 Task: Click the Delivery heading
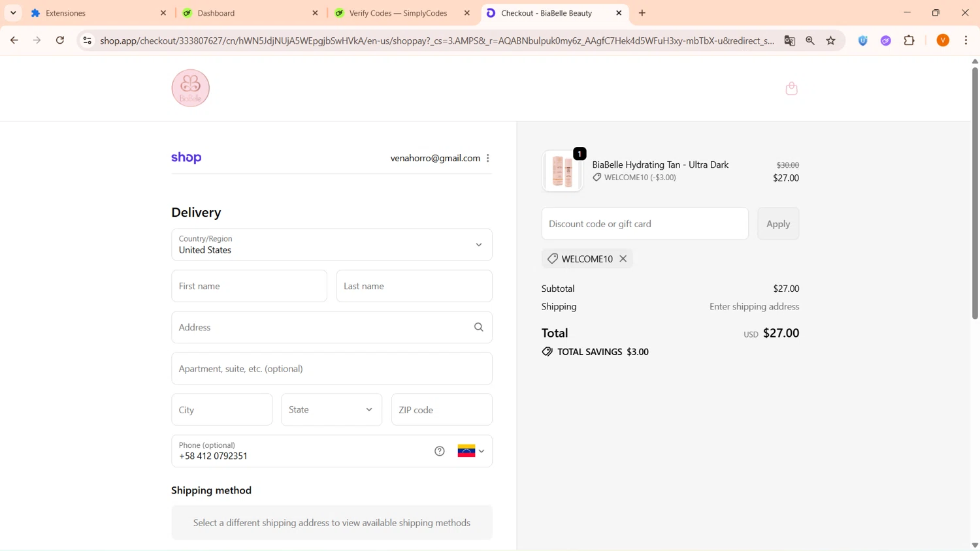point(196,213)
